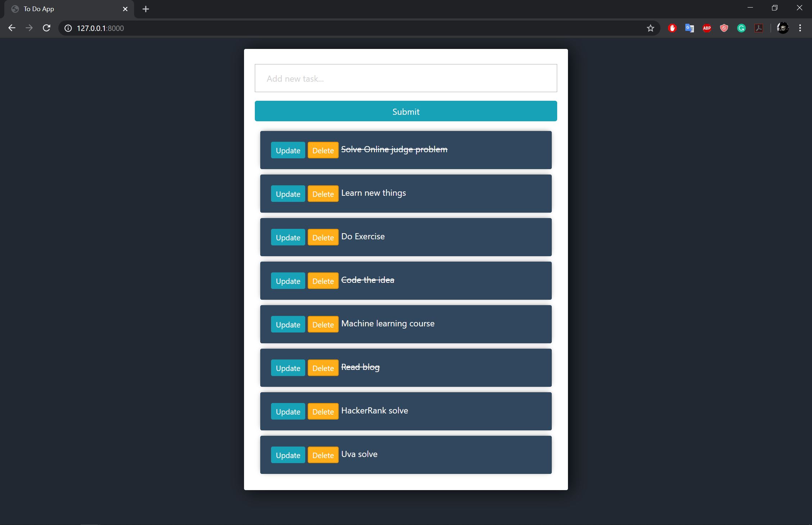Open the user profile avatar

782,28
